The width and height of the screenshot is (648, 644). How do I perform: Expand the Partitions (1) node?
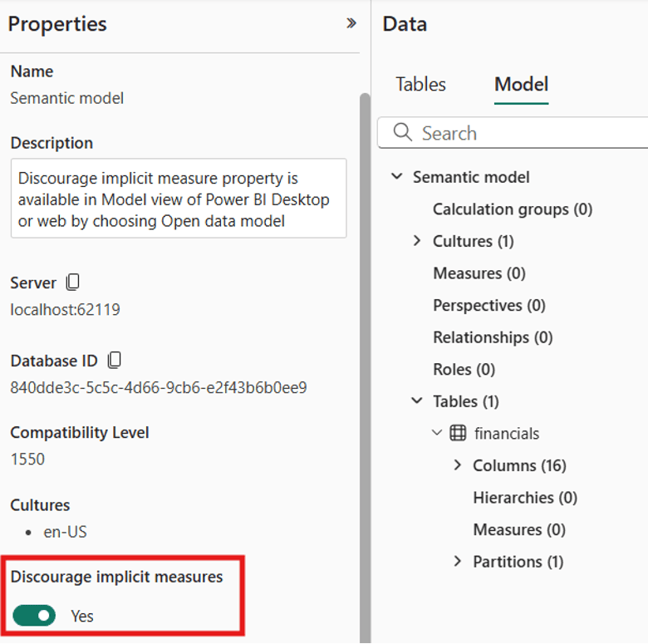click(457, 562)
